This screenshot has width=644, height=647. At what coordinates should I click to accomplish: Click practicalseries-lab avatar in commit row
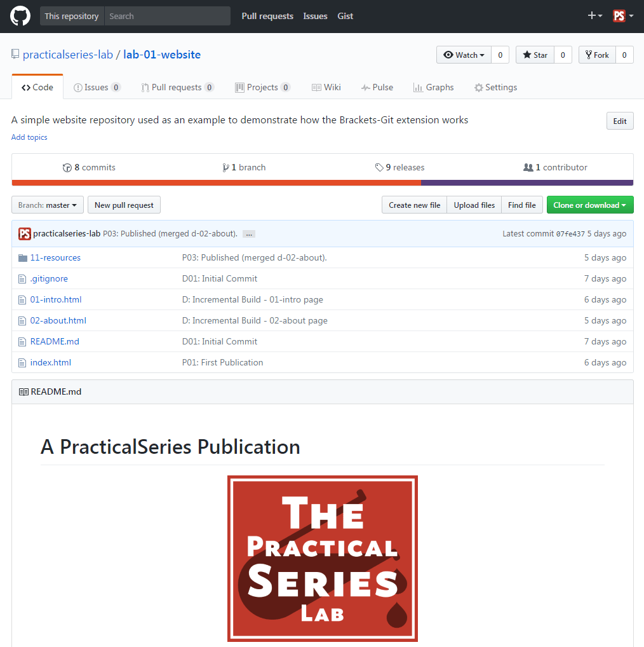pyautogui.click(x=25, y=234)
